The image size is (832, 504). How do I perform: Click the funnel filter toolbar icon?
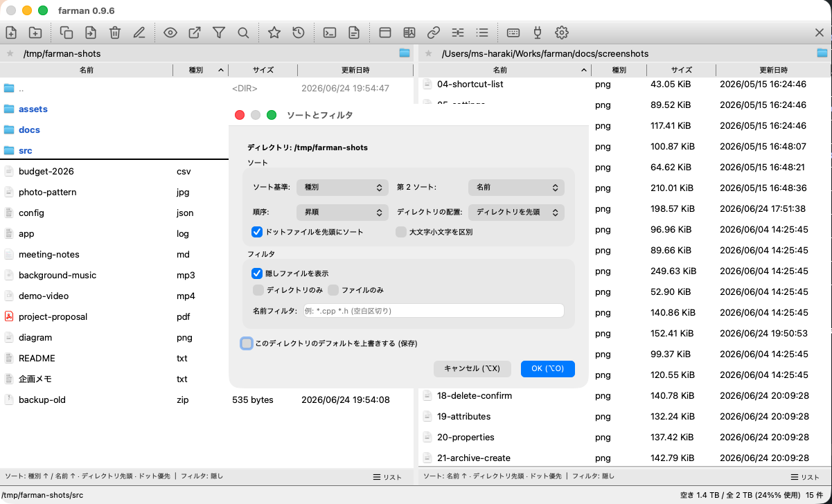point(219,33)
